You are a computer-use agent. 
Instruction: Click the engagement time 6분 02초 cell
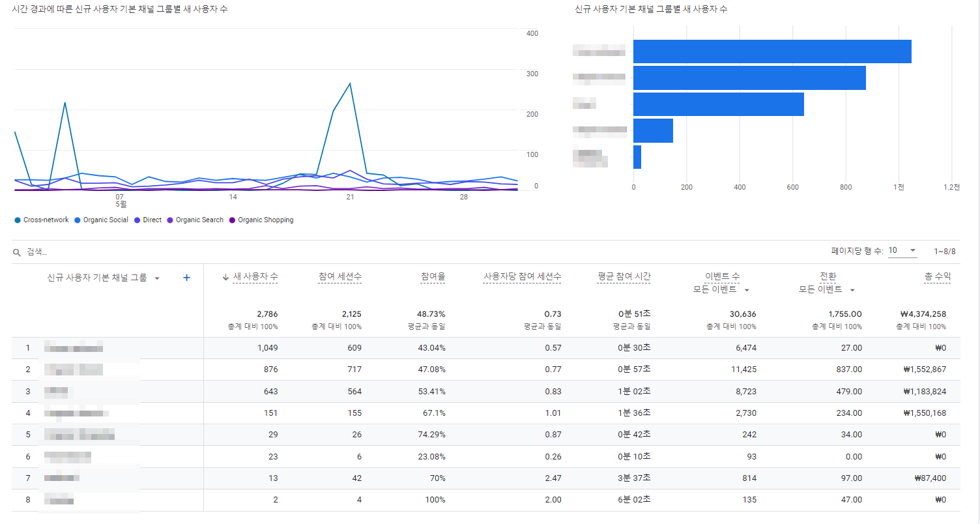[634, 500]
